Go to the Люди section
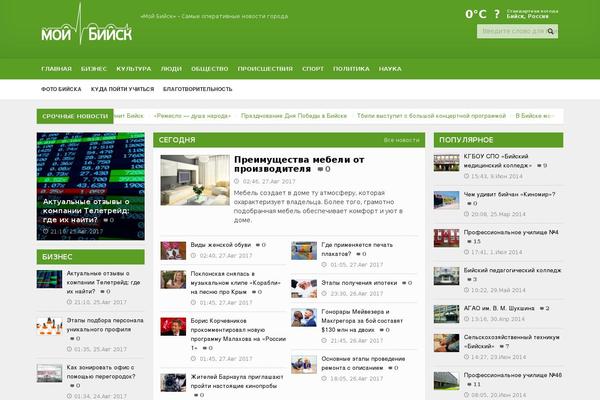 [x=171, y=69]
